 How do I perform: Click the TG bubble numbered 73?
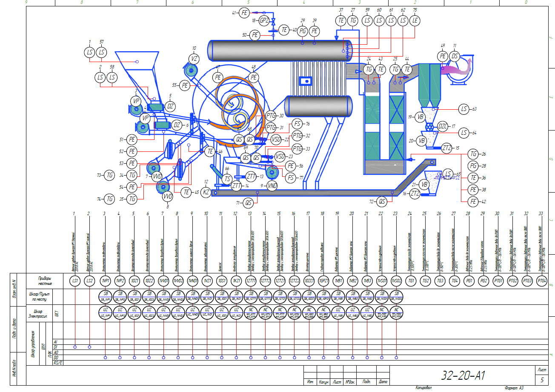click(x=110, y=175)
